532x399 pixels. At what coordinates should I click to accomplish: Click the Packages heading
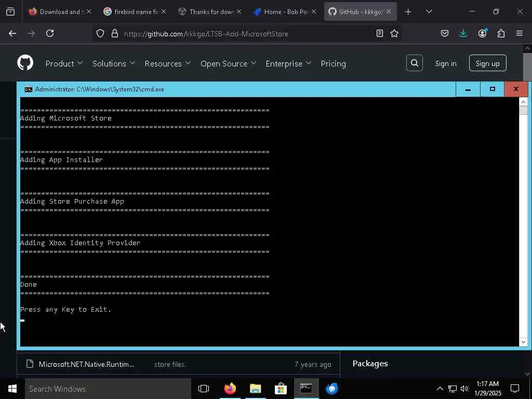click(x=370, y=363)
